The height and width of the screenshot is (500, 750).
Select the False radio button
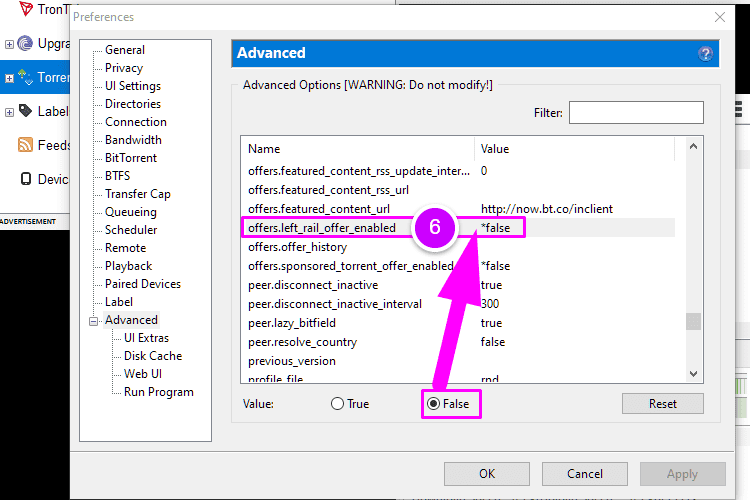(433, 404)
